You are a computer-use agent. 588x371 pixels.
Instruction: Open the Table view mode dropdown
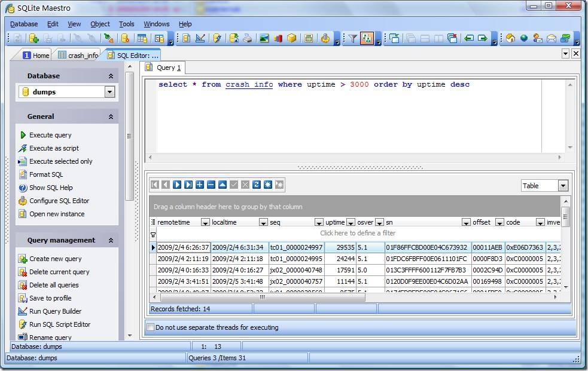pyautogui.click(x=563, y=186)
